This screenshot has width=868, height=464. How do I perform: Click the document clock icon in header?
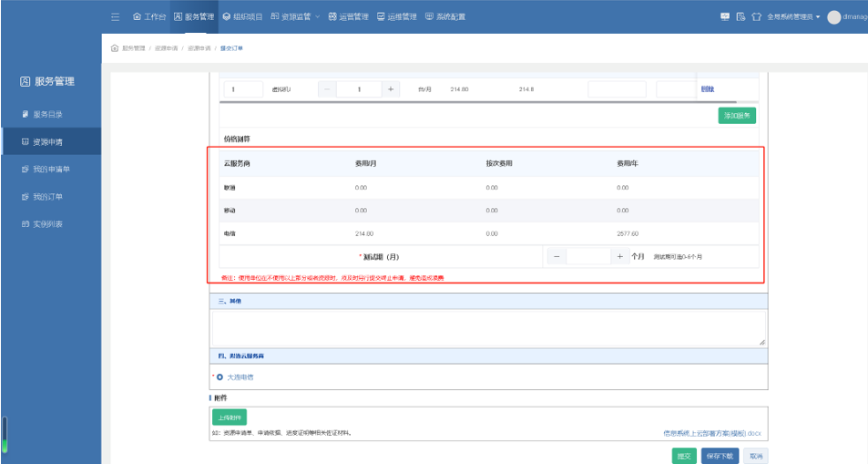tap(740, 16)
